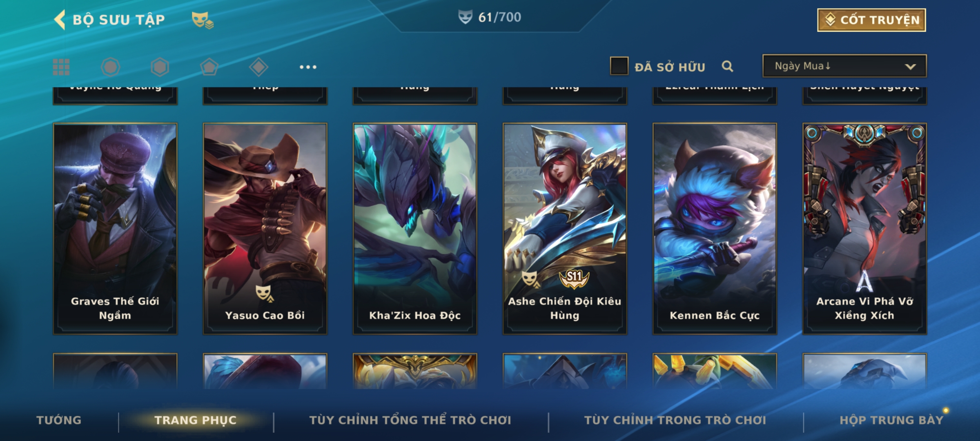The width and height of the screenshot is (980, 441).
Task: Open the mask and coins skin shop icon
Action: (x=203, y=20)
